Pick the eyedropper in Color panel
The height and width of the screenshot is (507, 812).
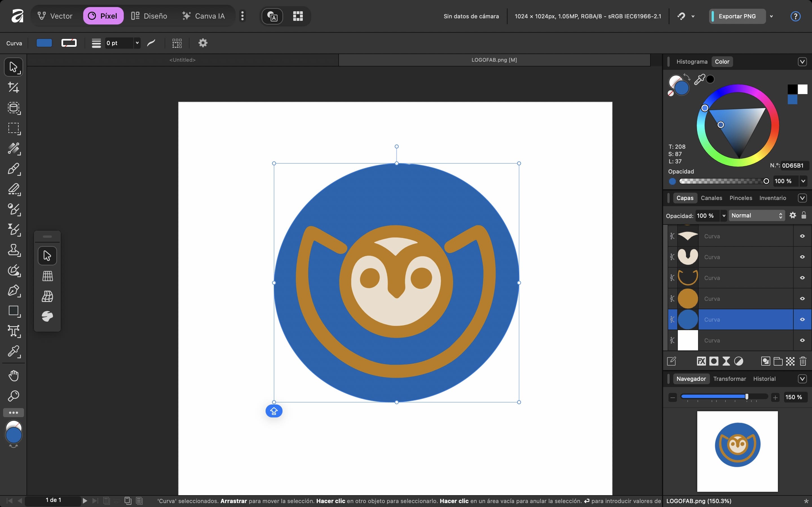pyautogui.click(x=699, y=79)
